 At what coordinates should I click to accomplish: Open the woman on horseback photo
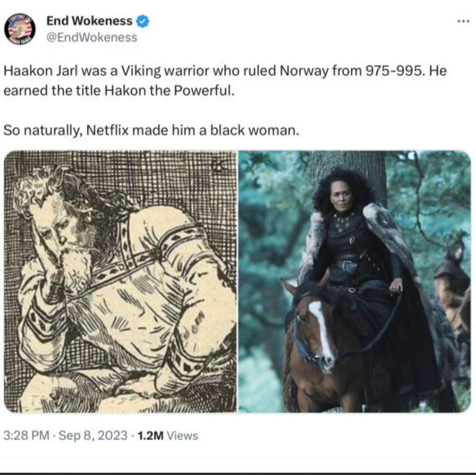(354, 281)
